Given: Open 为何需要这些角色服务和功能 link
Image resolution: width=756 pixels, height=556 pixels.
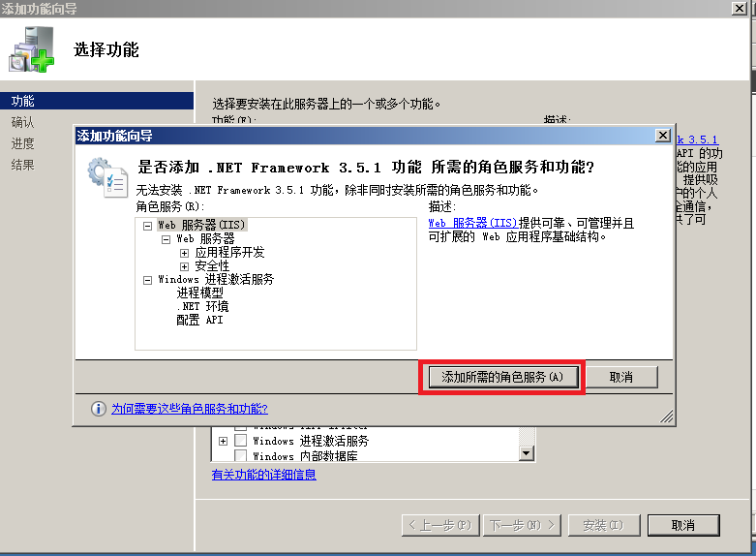Looking at the screenshot, I should coord(190,409).
